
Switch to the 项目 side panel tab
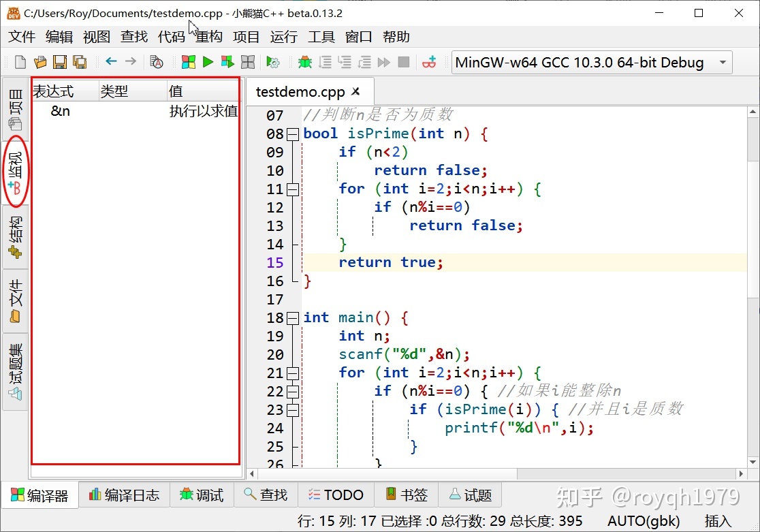pyautogui.click(x=16, y=108)
